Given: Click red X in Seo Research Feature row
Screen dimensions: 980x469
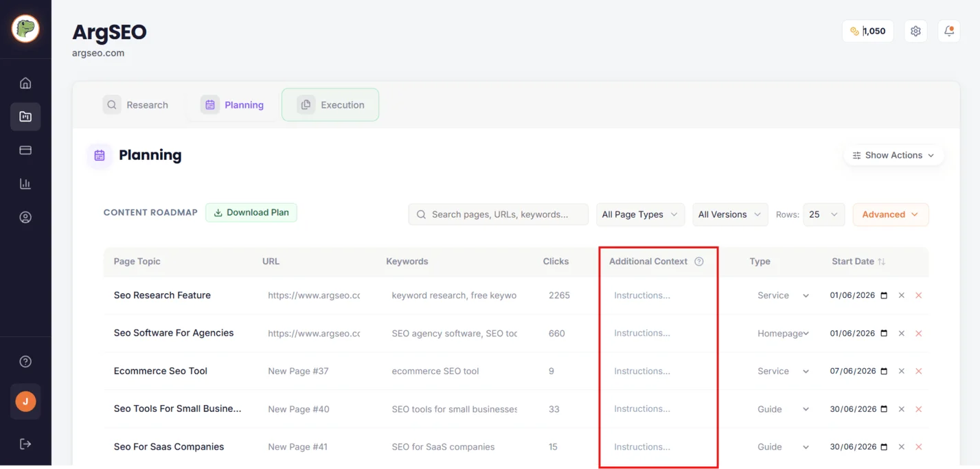Looking at the screenshot, I should (919, 295).
